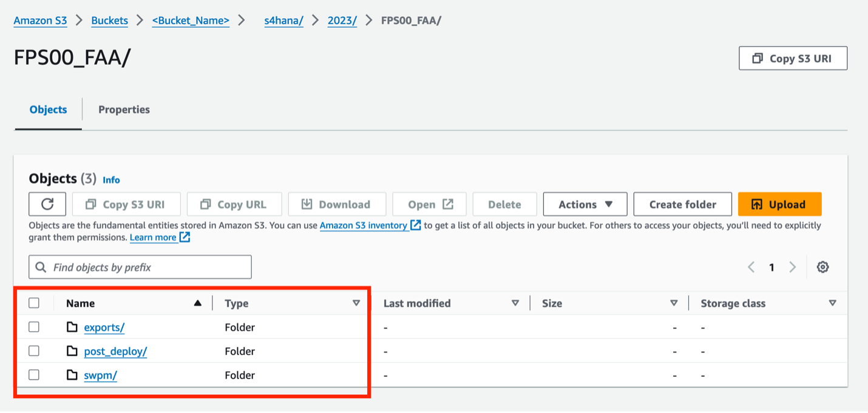Click the Open button
The height and width of the screenshot is (413, 868).
click(429, 204)
